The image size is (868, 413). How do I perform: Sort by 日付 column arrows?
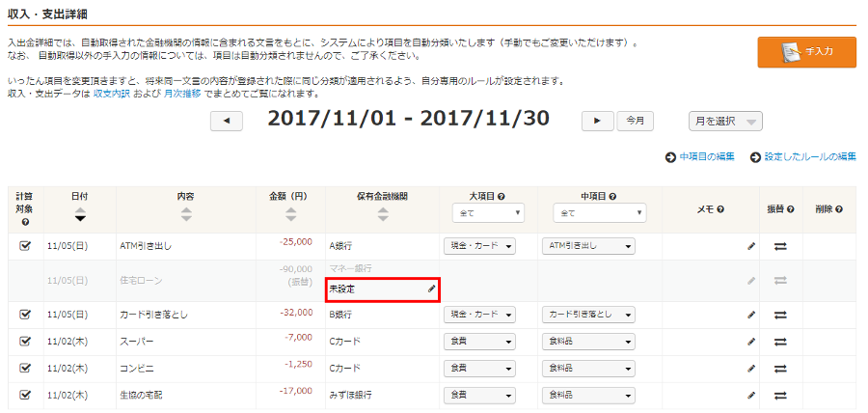79,214
